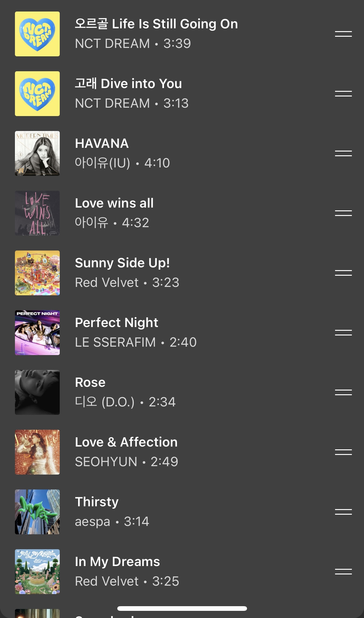Tap reorder handle for Life Is Still Going On

click(x=343, y=34)
